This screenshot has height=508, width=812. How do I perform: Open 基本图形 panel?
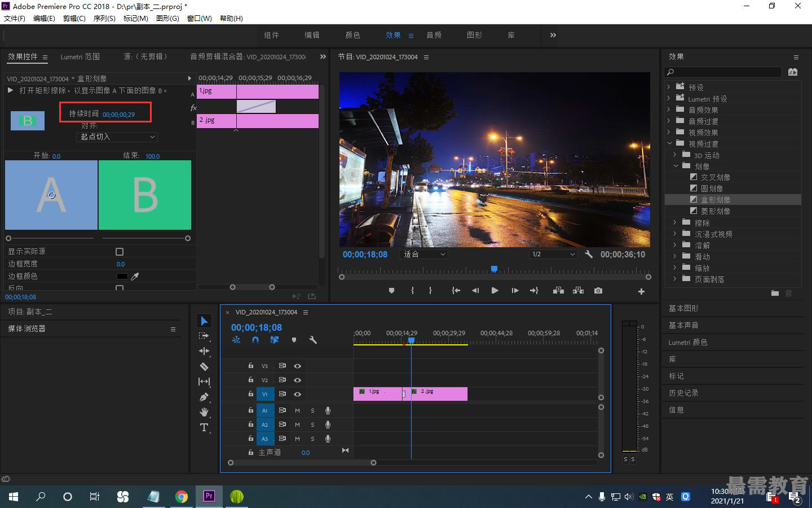683,308
